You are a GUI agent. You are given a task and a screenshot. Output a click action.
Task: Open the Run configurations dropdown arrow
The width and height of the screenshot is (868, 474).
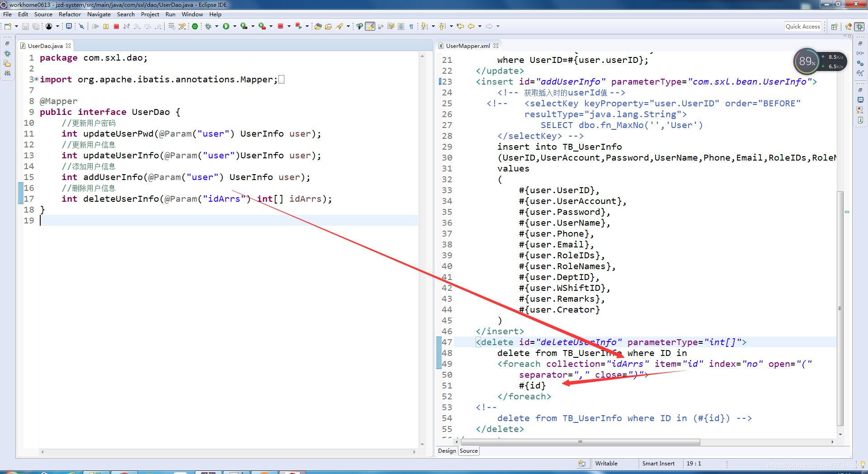(235, 26)
